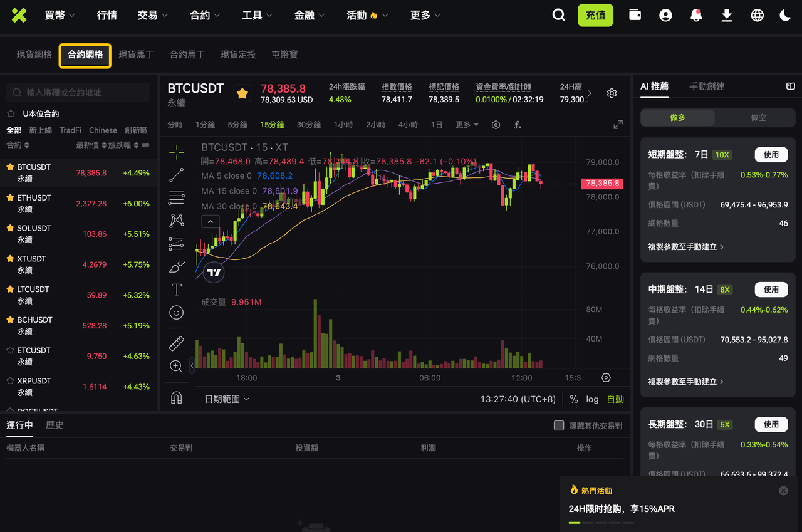802x532 pixels.
Task: Click the zoom in tool
Action: click(176, 366)
